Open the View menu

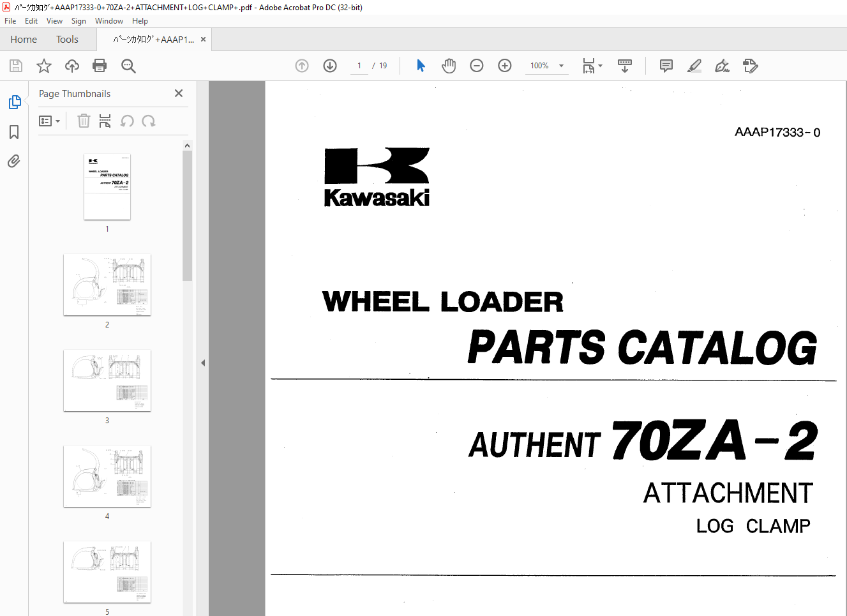[x=54, y=21]
